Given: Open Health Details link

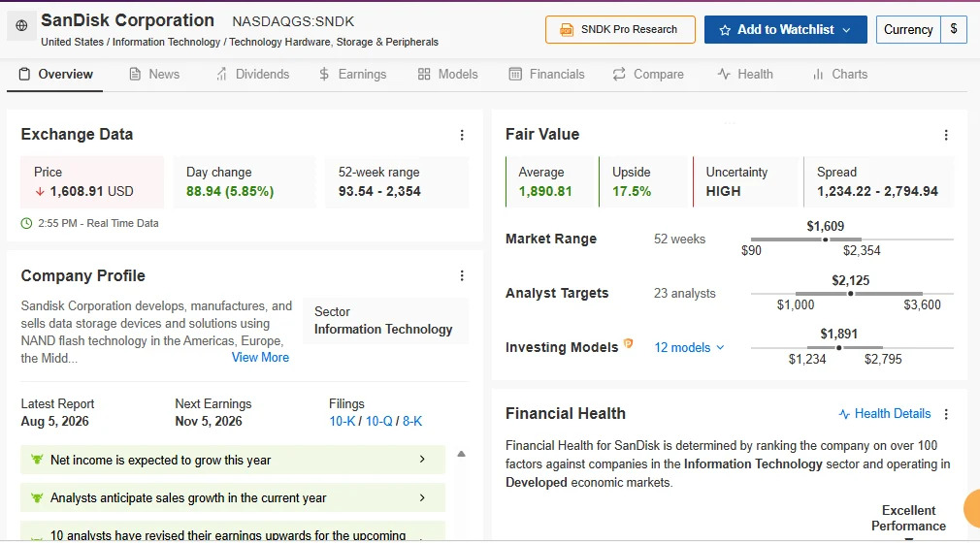Looking at the screenshot, I should pos(884,414).
